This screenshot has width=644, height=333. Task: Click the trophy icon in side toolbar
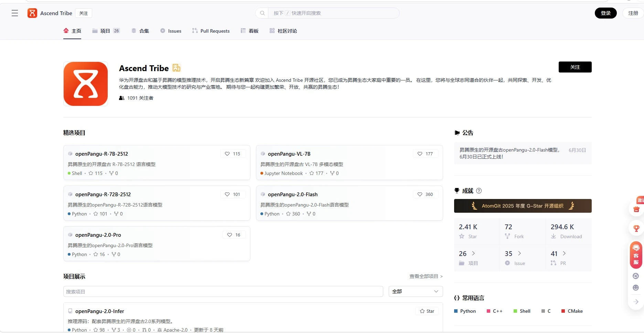(x=636, y=228)
